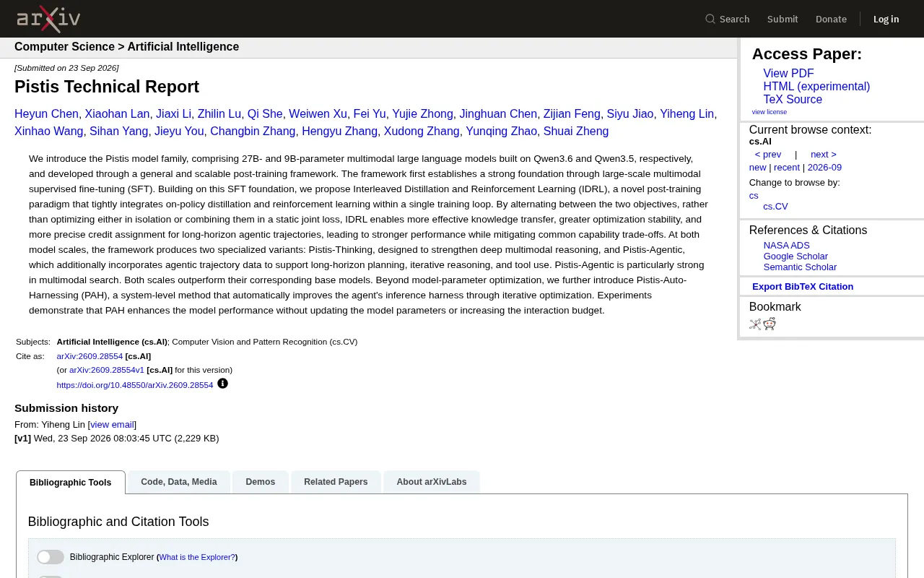Open Semantic Scholar citations link
This screenshot has height=578, width=924.
point(800,267)
